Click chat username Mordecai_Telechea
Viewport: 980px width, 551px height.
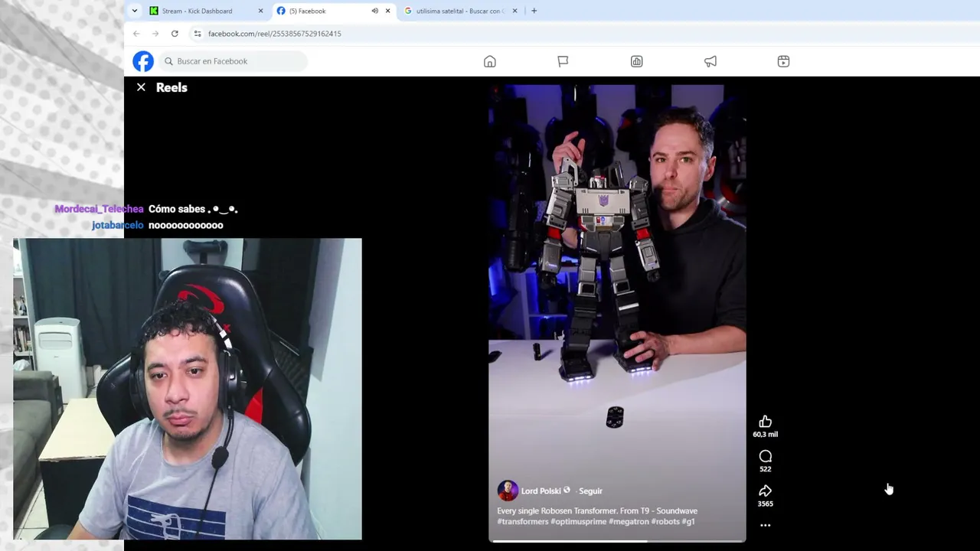pyautogui.click(x=99, y=209)
